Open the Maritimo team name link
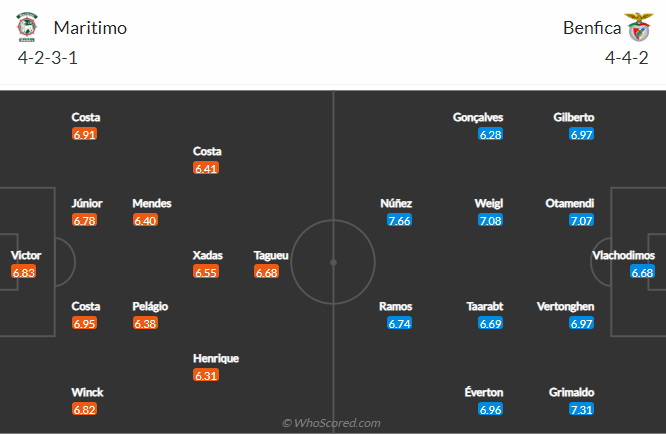Image resolution: width=666 pixels, height=434 pixels. tap(90, 28)
